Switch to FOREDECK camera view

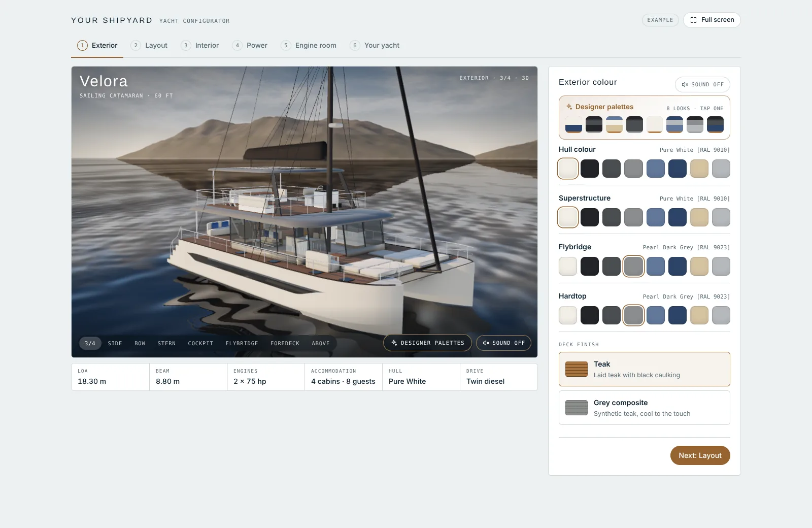[x=285, y=343]
